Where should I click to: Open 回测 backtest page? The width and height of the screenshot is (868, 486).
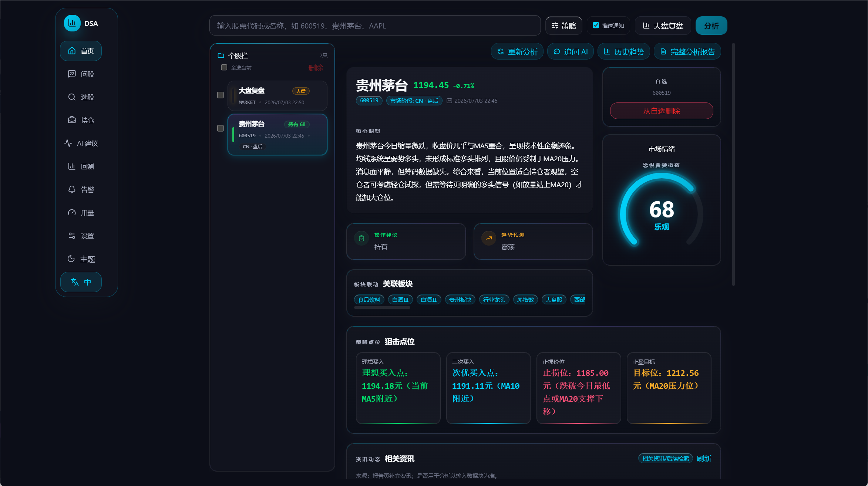[x=81, y=166]
